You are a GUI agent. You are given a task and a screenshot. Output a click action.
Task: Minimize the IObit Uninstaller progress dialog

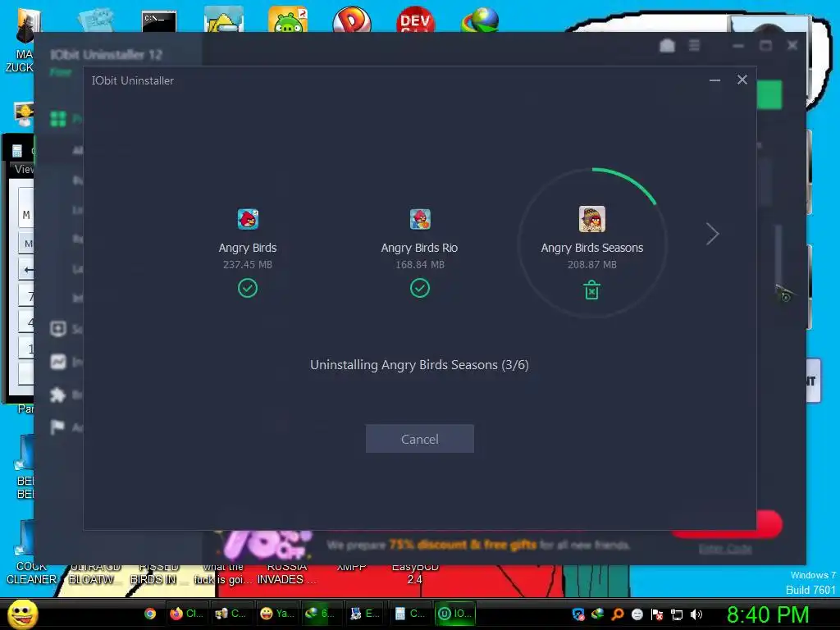point(714,80)
